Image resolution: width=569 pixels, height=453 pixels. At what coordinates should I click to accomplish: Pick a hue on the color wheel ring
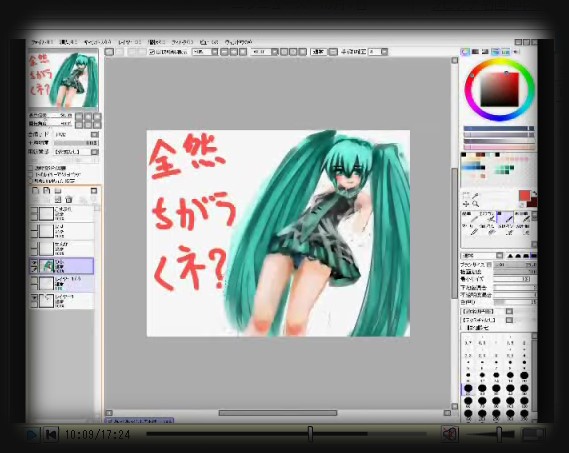[499, 89]
